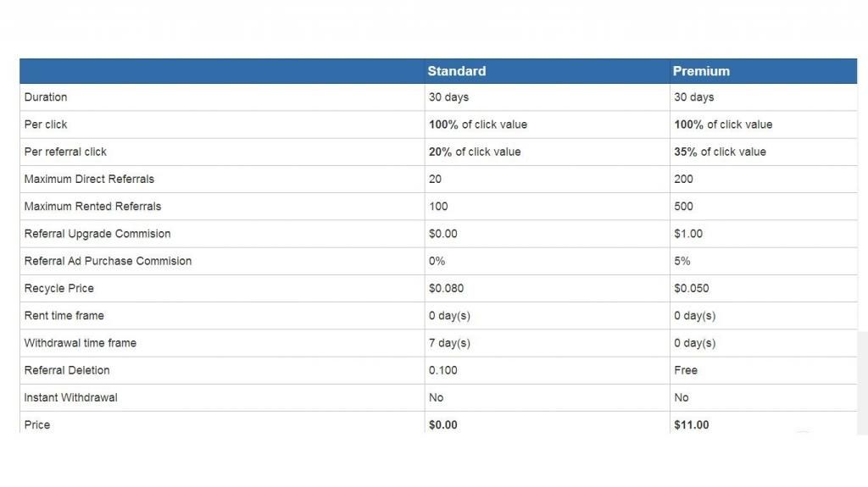This screenshot has width=868, height=487.
Task: Click the 5% ad purchase commission value
Action: click(x=682, y=261)
